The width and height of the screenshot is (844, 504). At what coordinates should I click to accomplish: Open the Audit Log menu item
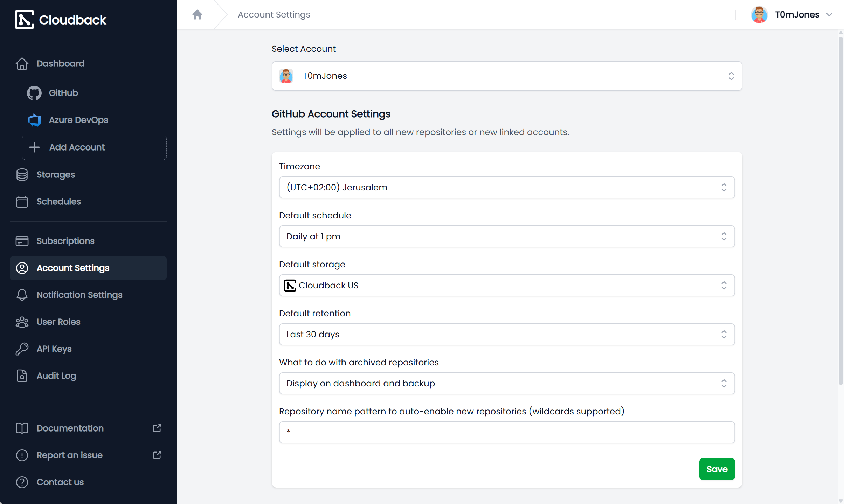pyautogui.click(x=56, y=376)
